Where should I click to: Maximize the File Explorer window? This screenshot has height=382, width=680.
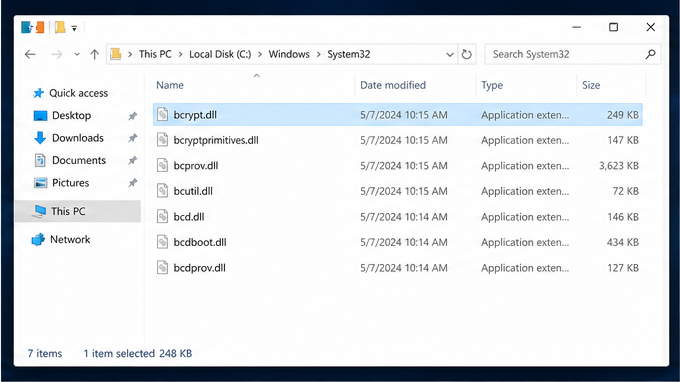613,27
